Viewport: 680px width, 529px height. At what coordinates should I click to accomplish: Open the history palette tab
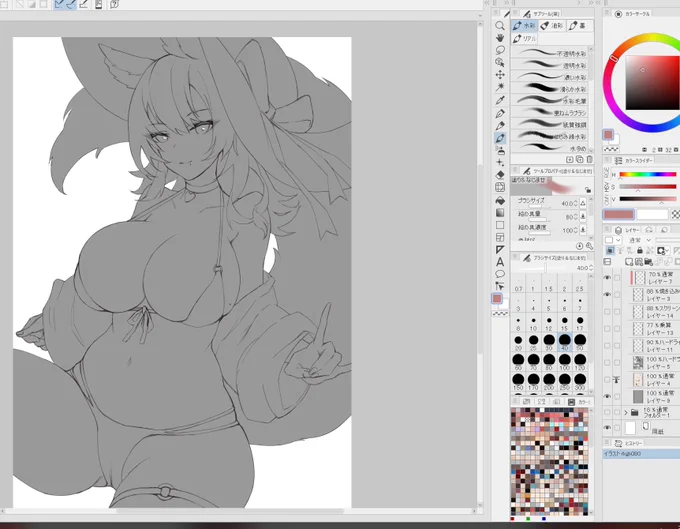click(630, 443)
